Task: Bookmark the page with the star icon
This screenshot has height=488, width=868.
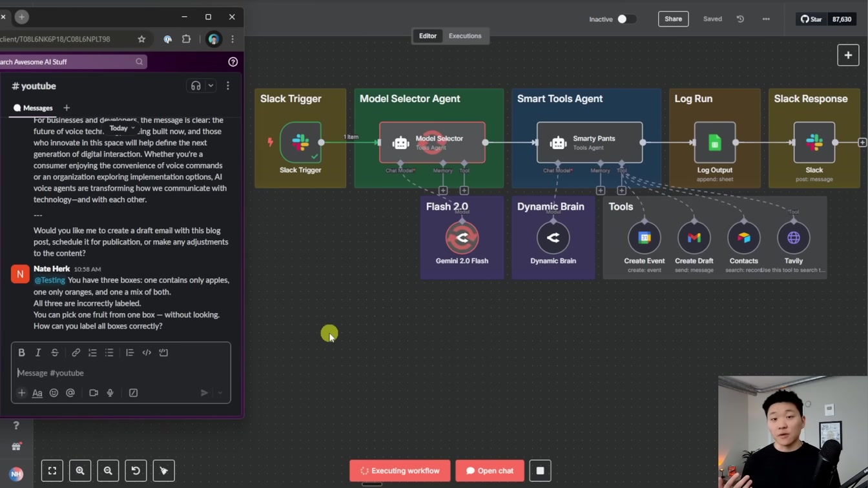Action: [141, 39]
